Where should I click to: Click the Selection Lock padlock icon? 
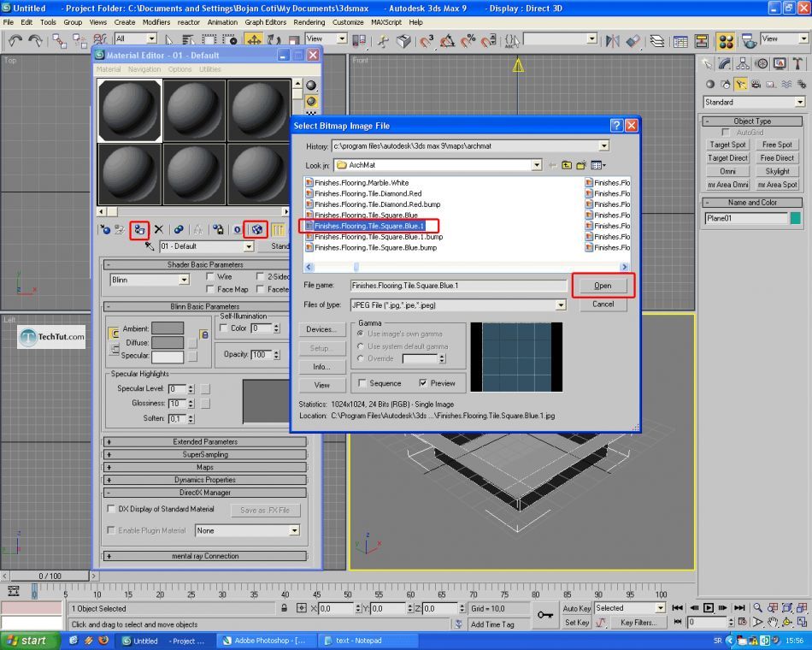coord(285,609)
